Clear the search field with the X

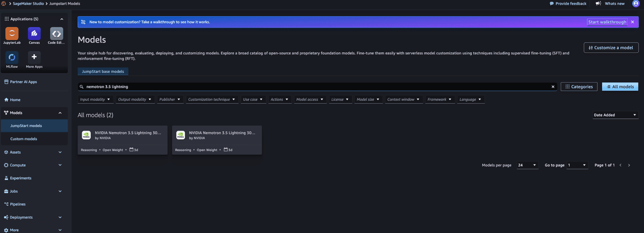(x=553, y=87)
